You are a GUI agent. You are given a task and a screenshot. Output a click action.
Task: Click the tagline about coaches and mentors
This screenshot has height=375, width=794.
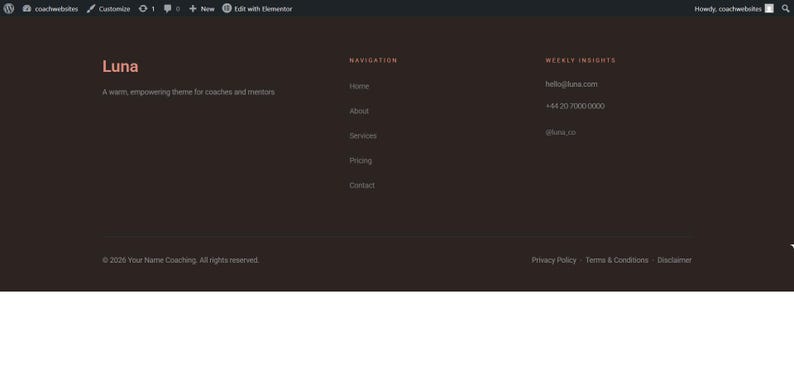tap(188, 92)
